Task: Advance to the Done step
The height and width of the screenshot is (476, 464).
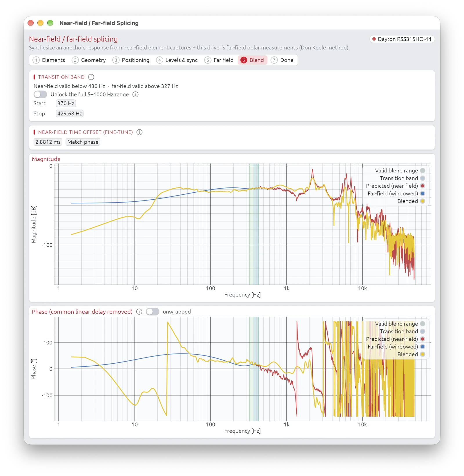Action: click(282, 60)
